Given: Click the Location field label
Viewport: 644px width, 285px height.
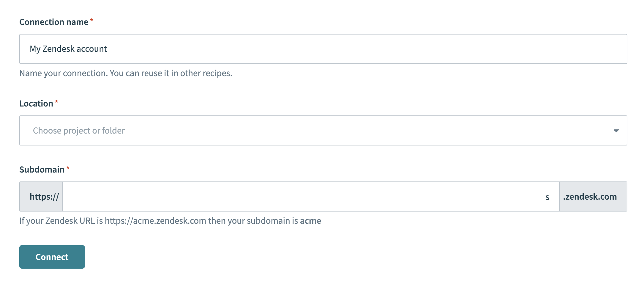Looking at the screenshot, I should tap(36, 103).
